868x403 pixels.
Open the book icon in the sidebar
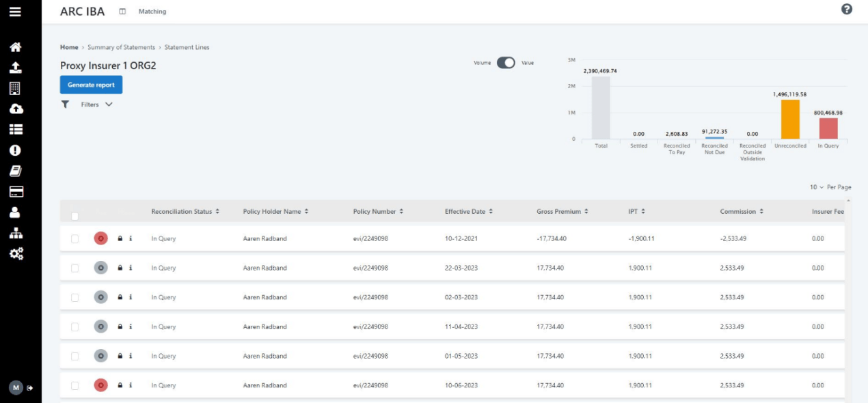[15, 171]
